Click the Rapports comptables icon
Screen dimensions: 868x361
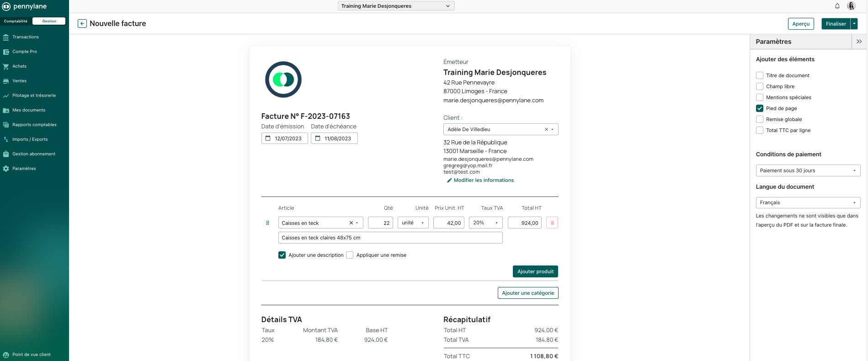6,125
